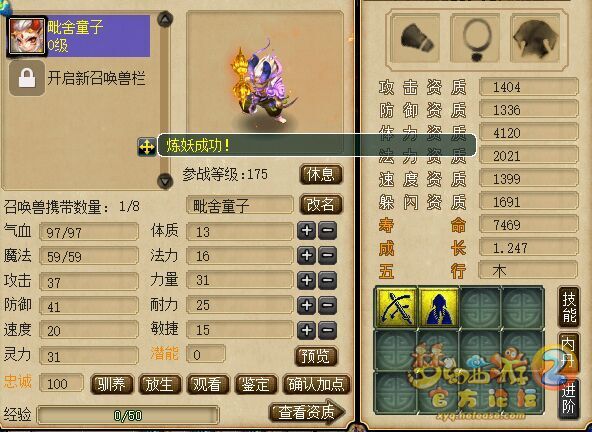Viewport: 592px width, 432px height.
Task: Click the 确认加点 button
Action: [316, 384]
